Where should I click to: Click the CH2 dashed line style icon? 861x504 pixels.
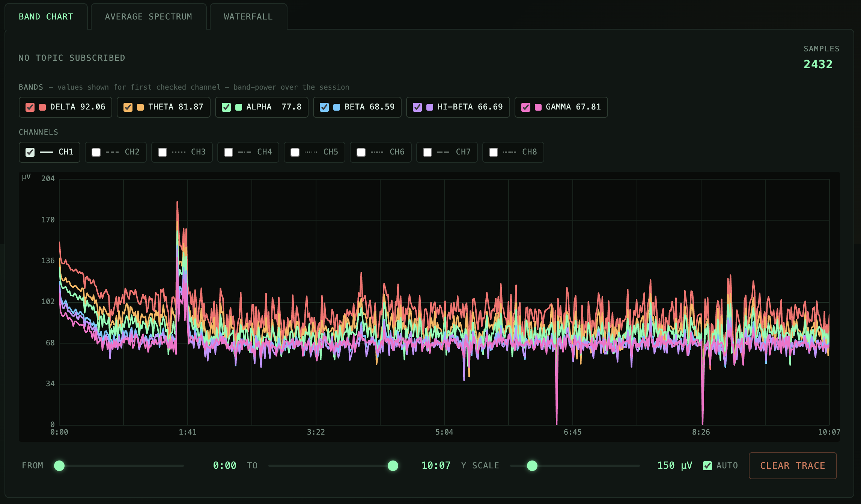(x=113, y=152)
